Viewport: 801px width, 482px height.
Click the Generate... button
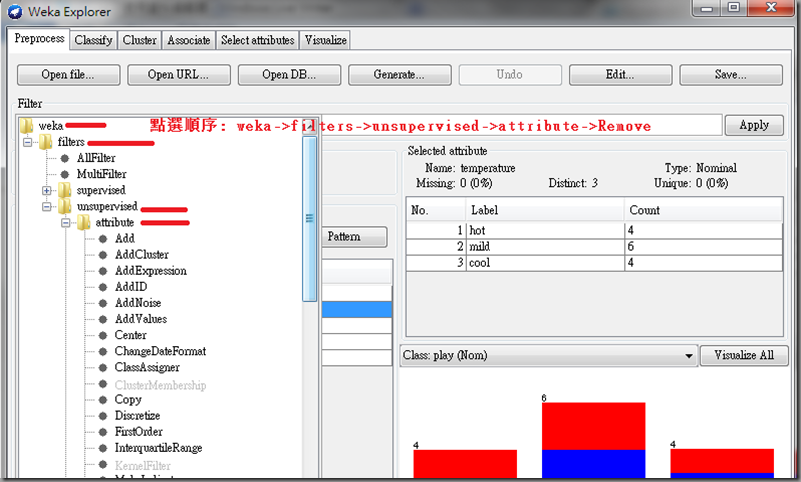(x=399, y=75)
